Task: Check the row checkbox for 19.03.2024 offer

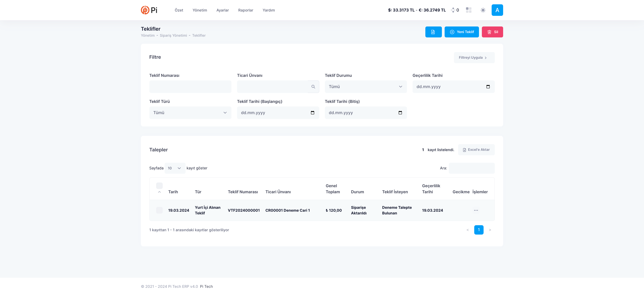Action: coord(159,210)
